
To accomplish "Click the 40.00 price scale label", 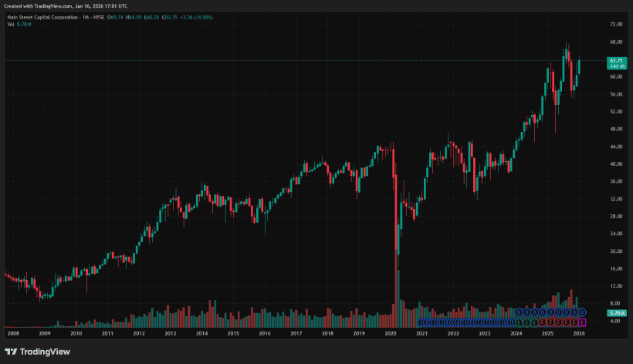I will pyautogui.click(x=615, y=164).
